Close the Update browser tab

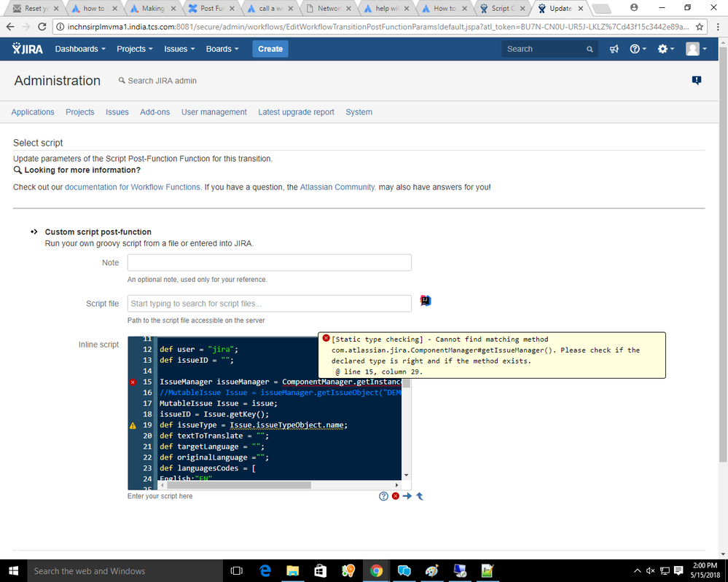(580, 8)
